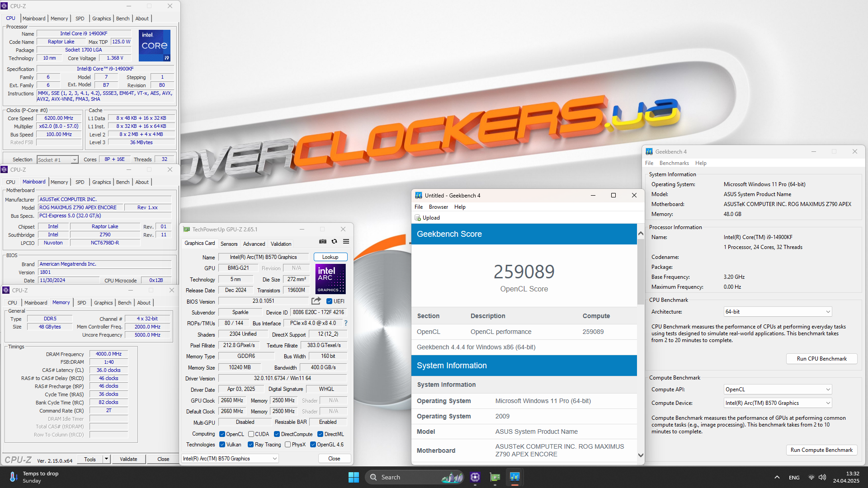
Task: Click the ENG language indicator
Action: (794, 478)
